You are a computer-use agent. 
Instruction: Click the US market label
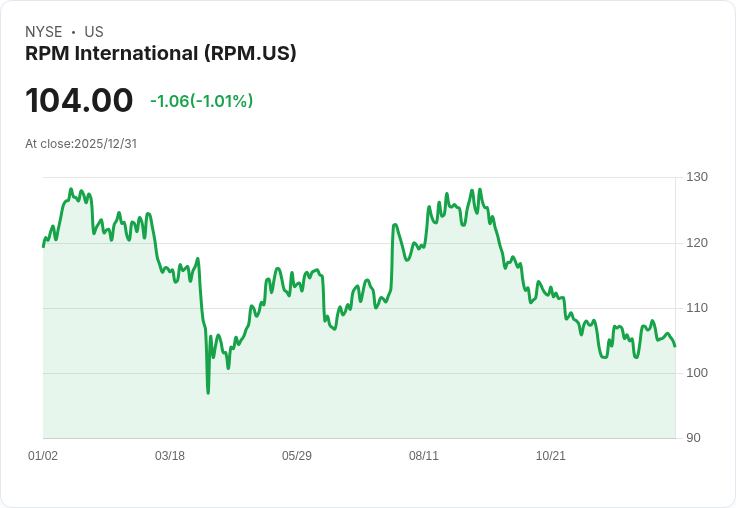pyautogui.click(x=94, y=32)
